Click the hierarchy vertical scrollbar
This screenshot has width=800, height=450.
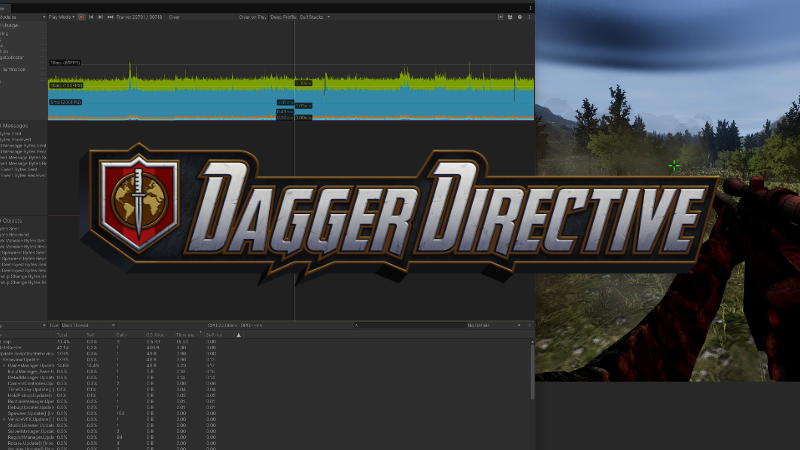pyautogui.click(x=532, y=371)
